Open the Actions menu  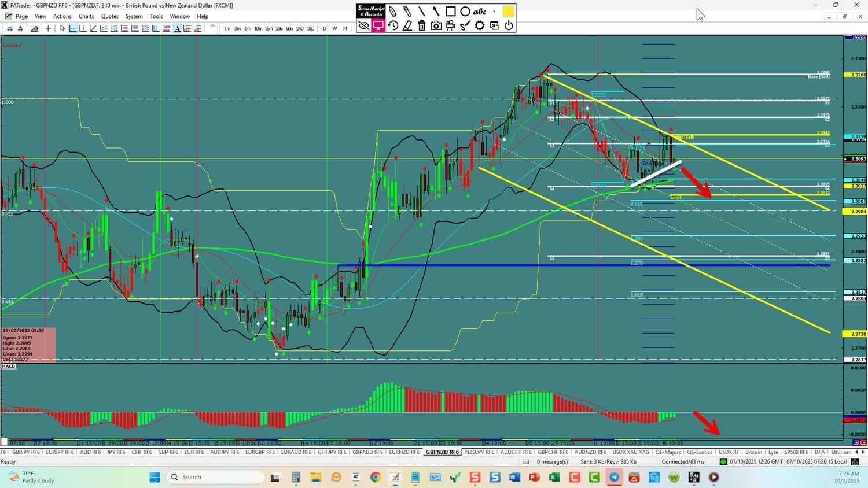(62, 16)
